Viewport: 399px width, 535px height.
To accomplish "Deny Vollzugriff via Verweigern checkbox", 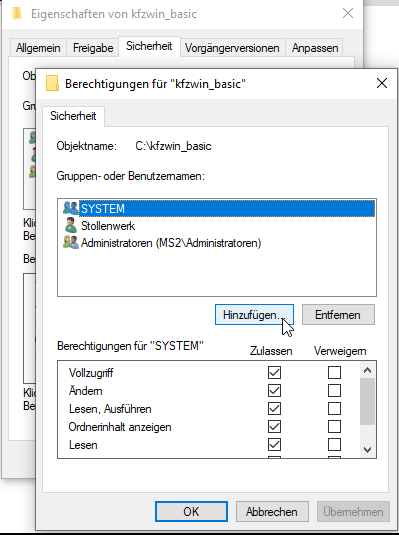I will tap(334, 372).
